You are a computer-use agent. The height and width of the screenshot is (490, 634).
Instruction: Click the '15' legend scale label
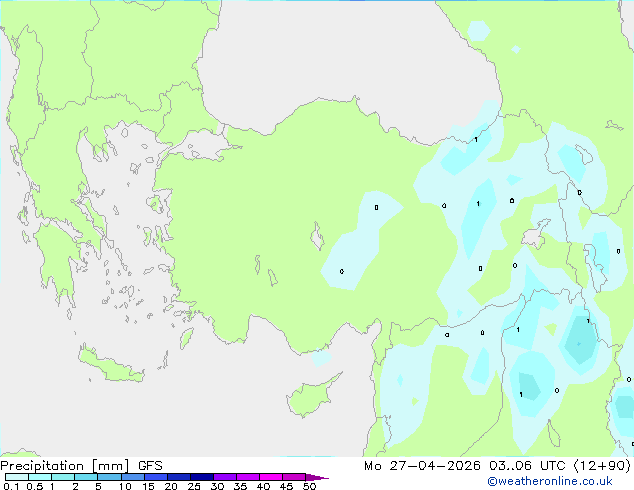coord(148,486)
